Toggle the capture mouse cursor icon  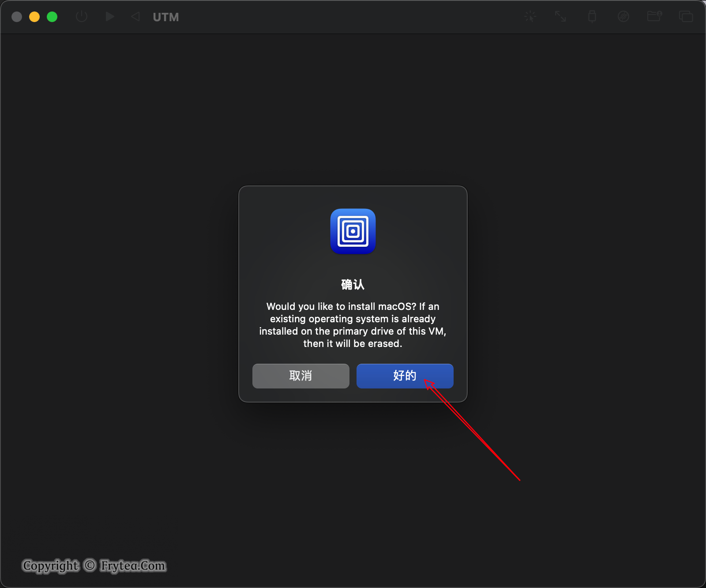[530, 17]
